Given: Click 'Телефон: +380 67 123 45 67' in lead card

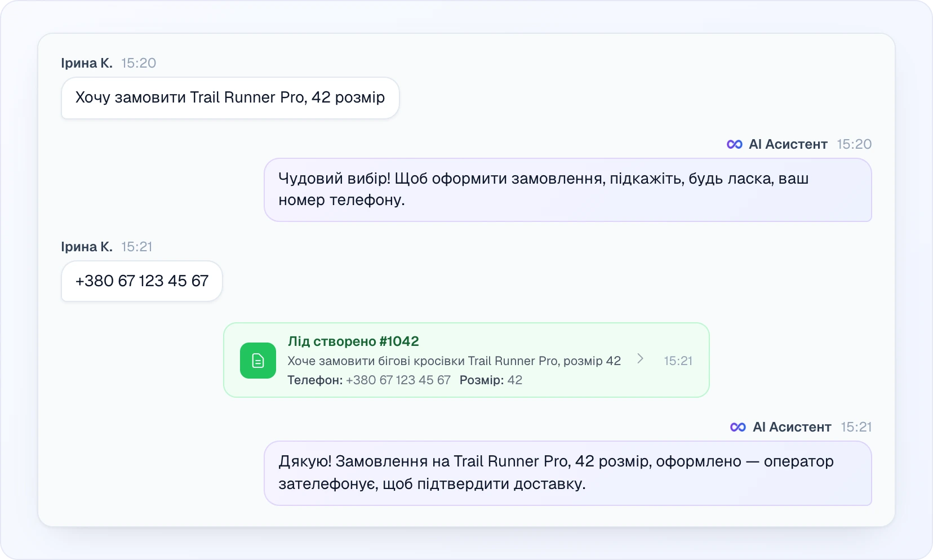Looking at the screenshot, I should (x=369, y=380).
